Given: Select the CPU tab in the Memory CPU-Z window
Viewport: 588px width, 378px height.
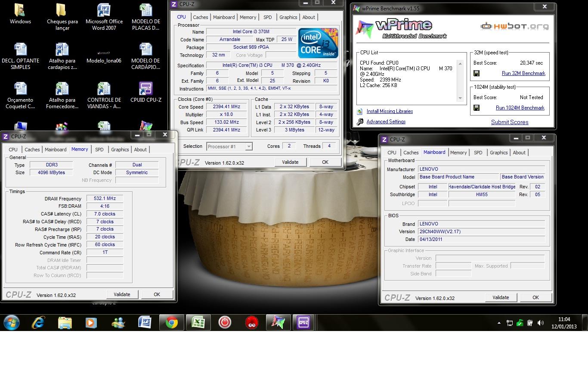Looking at the screenshot, I should [x=13, y=150].
